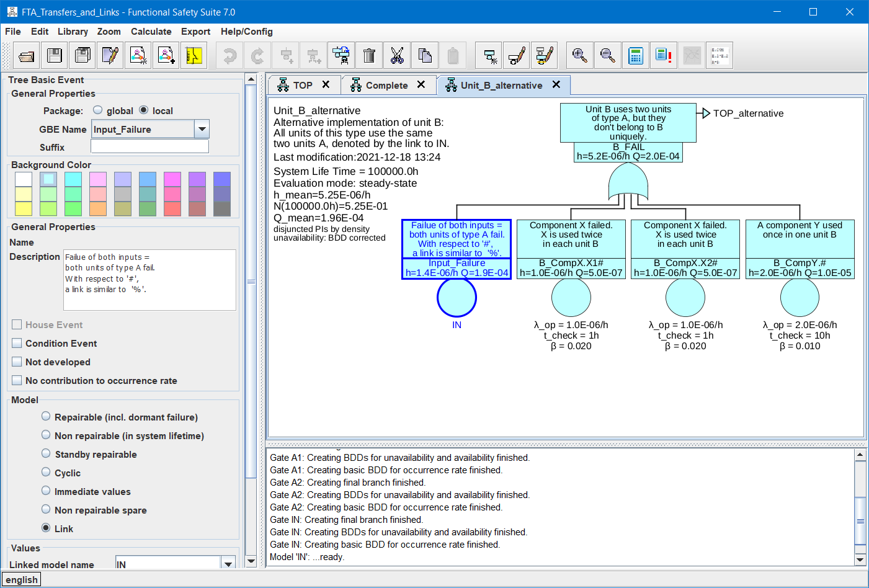The image size is (869, 588).
Task: Click the copy documents icon
Action: tap(425, 56)
